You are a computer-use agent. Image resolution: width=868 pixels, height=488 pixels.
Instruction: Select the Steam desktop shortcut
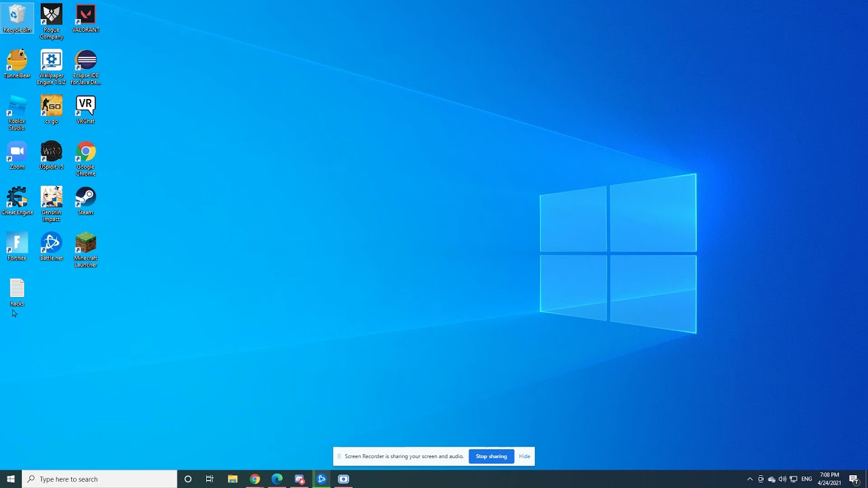[85, 201]
